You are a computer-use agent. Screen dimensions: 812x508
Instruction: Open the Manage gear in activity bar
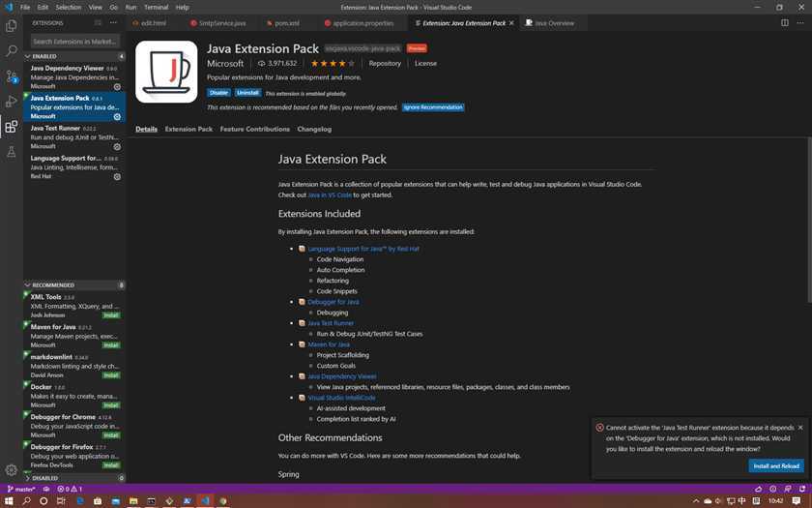coord(11,470)
